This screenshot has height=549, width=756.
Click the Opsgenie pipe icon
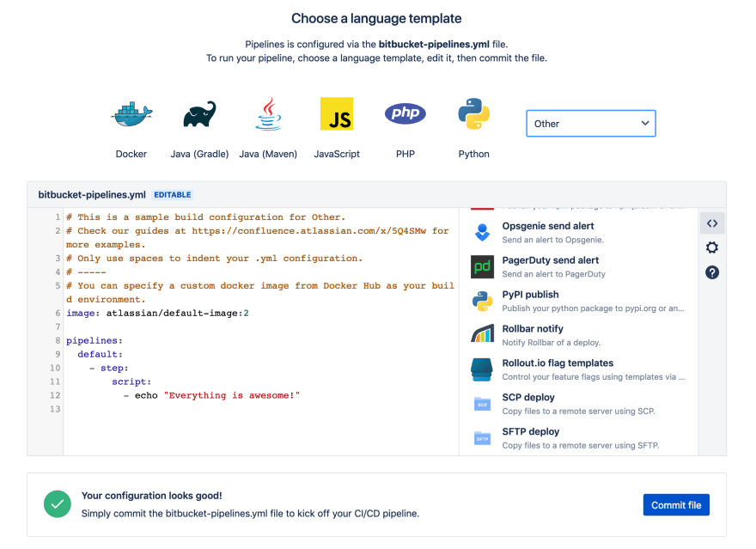482,233
